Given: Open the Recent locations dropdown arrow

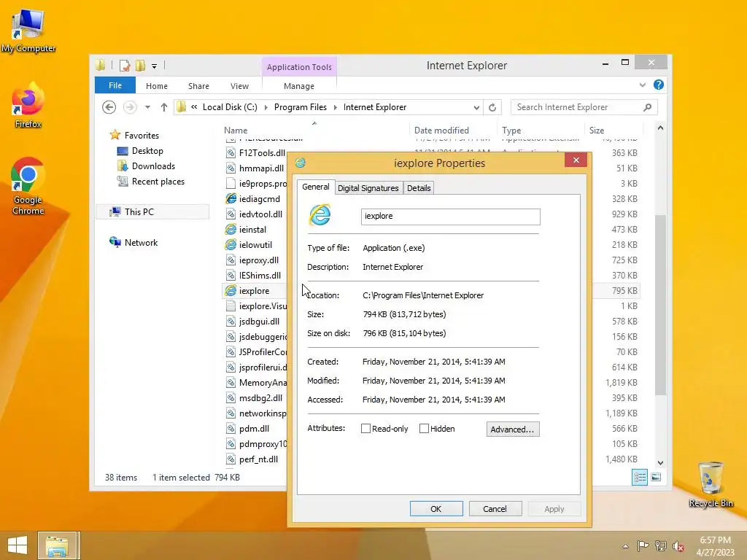Looking at the screenshot, I should [x=147, y=107].
